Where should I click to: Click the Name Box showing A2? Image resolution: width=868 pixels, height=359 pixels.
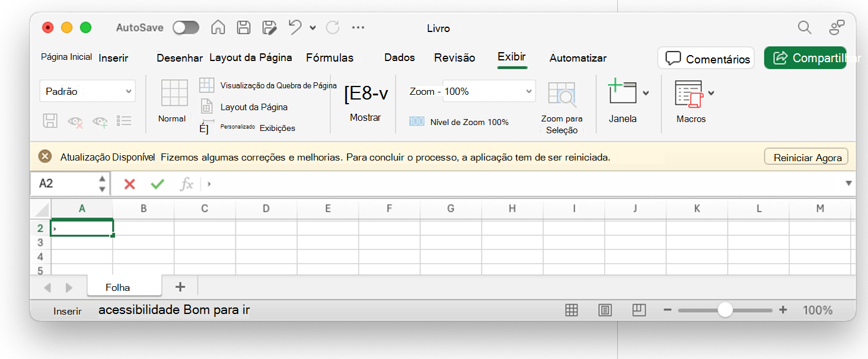click(63, 184)
